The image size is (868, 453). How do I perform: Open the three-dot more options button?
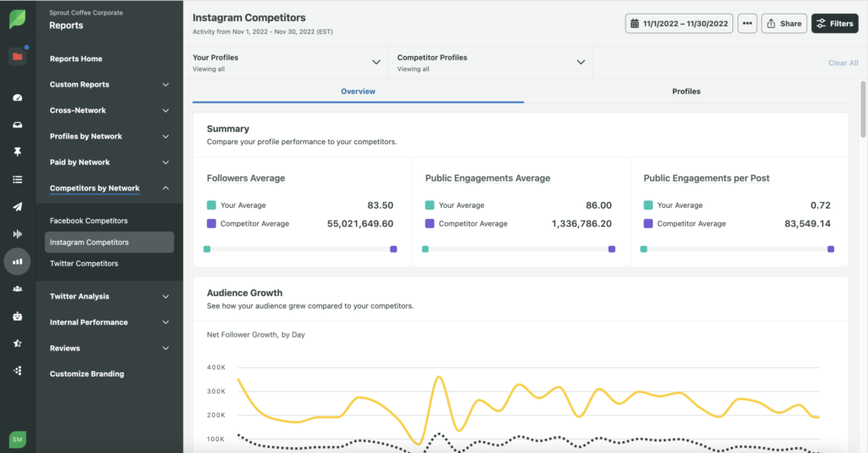[x=748, y=23]
